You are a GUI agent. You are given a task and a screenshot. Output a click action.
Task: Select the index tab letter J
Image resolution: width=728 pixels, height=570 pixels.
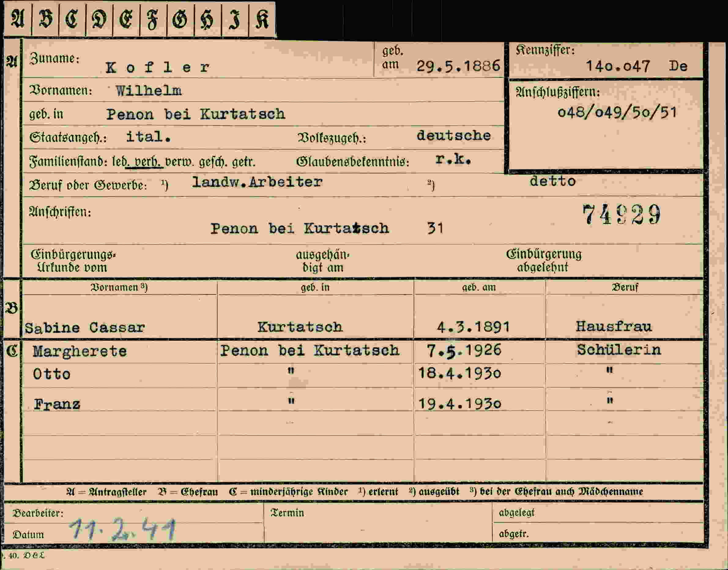point(235,19)
